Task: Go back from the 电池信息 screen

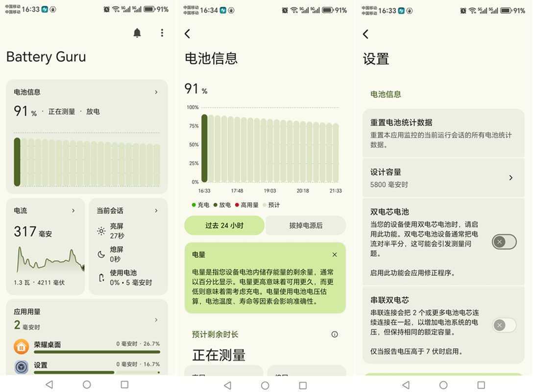Action: 187,34
